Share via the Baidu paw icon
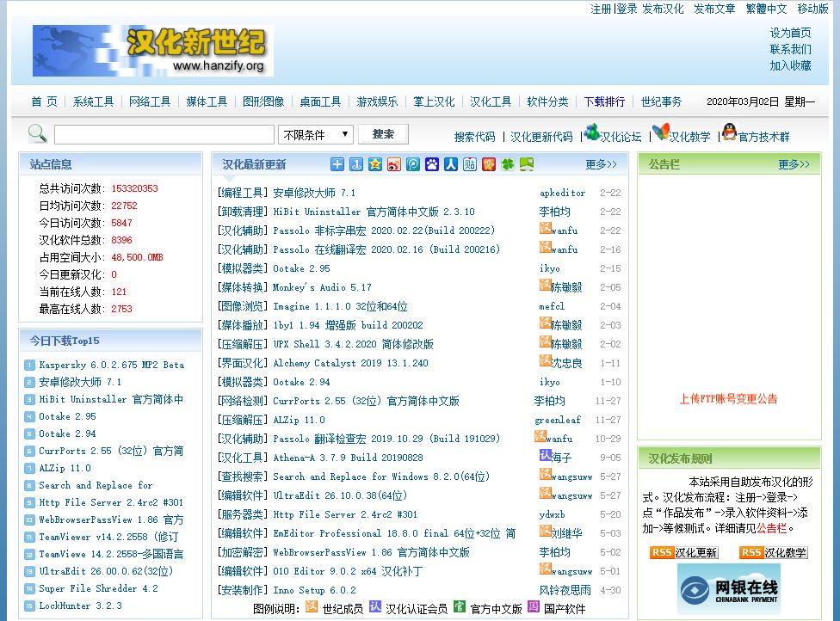The width and height of the screenshot is (840, 621). point(432,164)
